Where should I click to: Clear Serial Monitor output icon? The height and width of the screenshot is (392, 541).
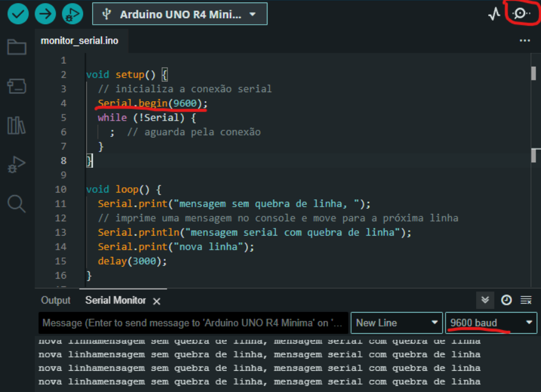click(526, 300)
